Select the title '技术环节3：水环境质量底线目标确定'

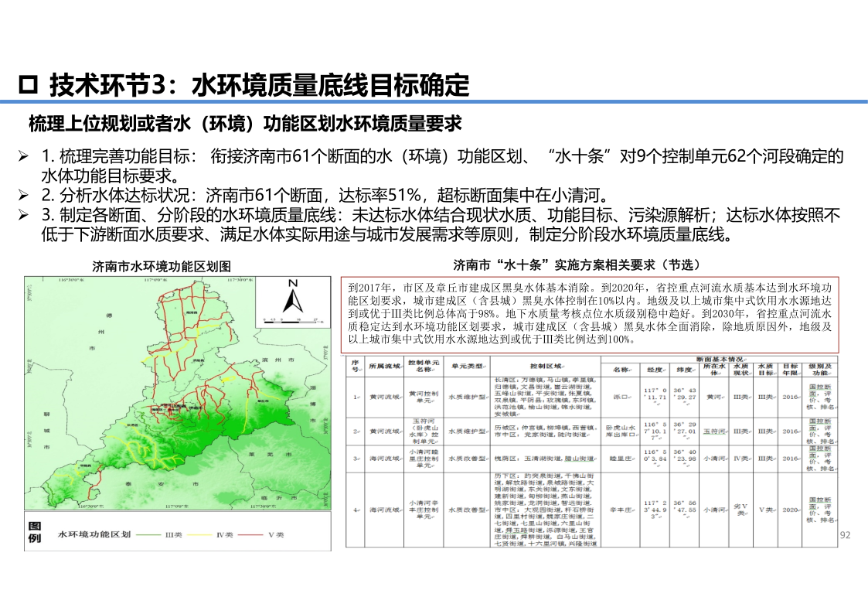click(260, 85)
